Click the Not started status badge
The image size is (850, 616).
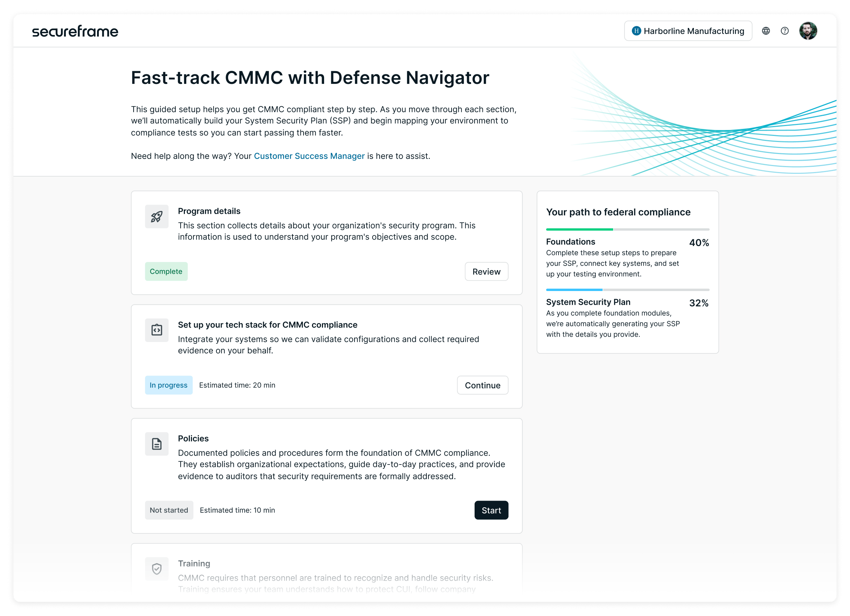169,511
